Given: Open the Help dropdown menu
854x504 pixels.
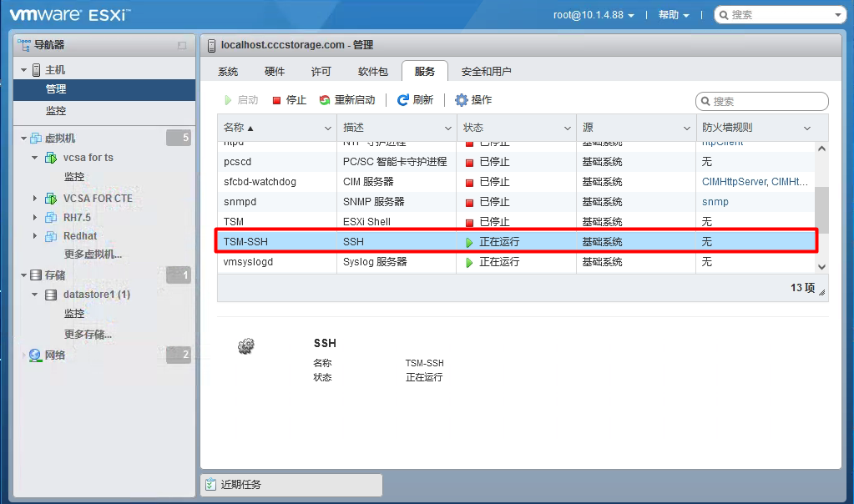Looking at the screenshot, I should 674,15.
